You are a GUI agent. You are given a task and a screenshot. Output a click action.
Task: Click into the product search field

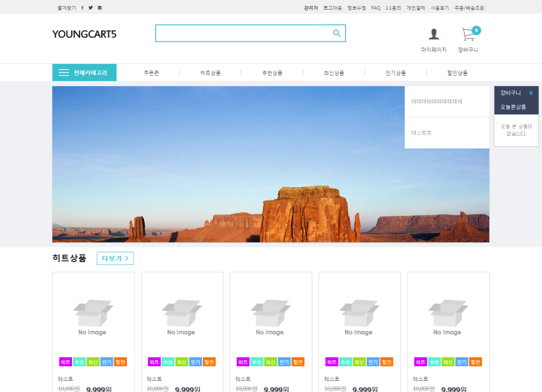(x=242, y=33)
